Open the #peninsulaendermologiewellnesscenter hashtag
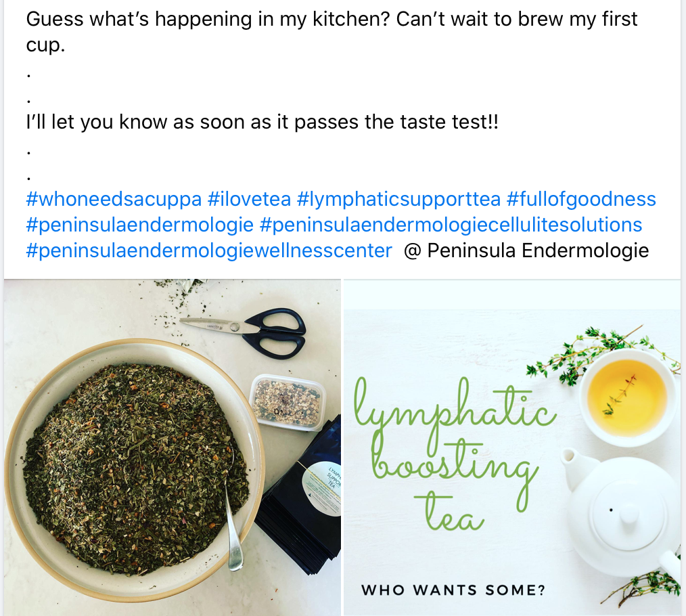686x616 pixels. (x=209, y=250)
